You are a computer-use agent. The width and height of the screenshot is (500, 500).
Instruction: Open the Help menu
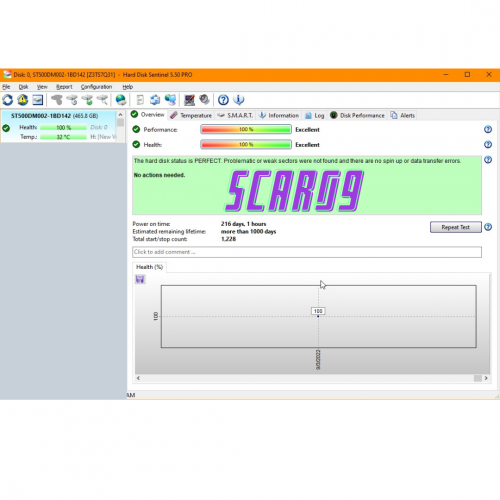coord(128,87)
